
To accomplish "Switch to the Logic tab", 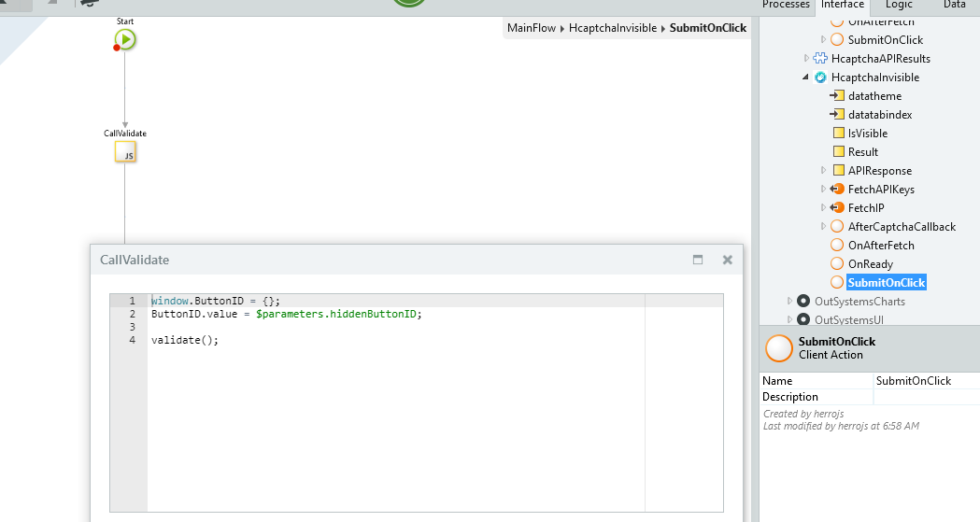I will pos(899,5).
